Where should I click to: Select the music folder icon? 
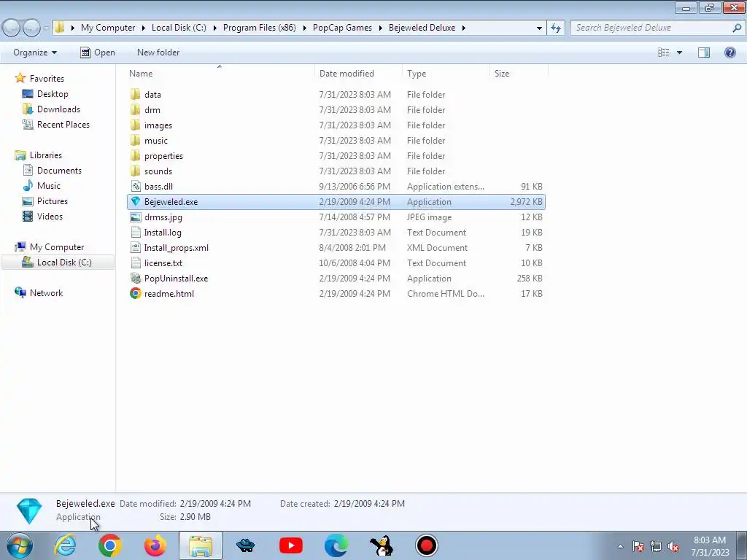pos(135,140)
